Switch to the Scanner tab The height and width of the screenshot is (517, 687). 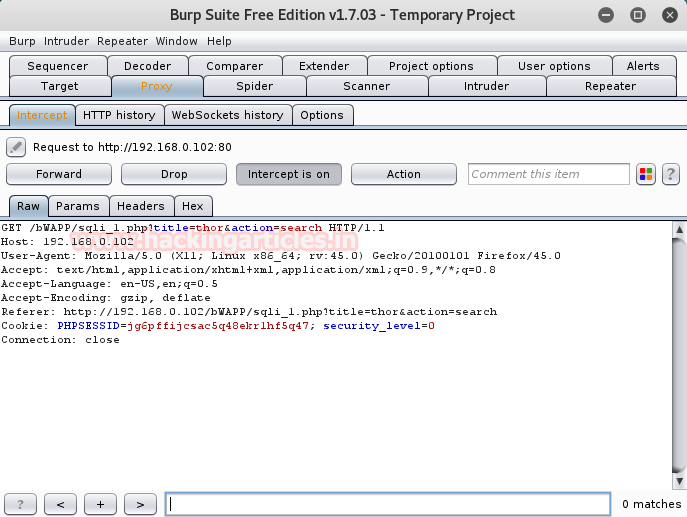click(x=367, y=86)
